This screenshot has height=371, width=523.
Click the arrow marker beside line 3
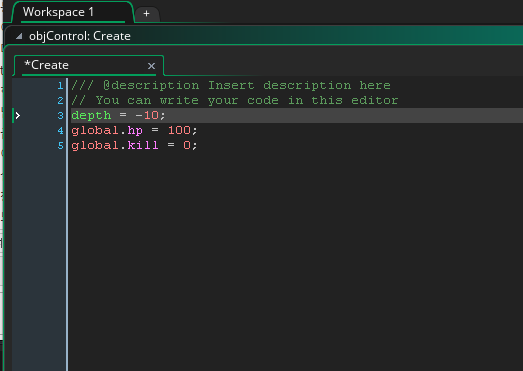pyautogui.click(x=18, y=115)
